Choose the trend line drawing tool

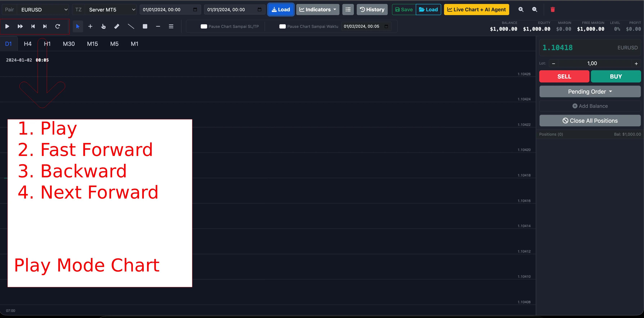[131, 26]
